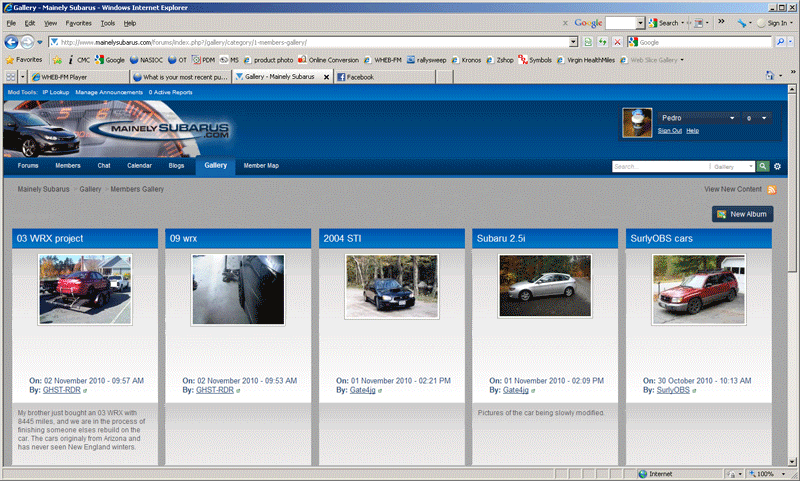The width and height of the screenshot is (800, 481).
Task: Open the Kronos favorites bar shortcut
Action: [466, 60]
